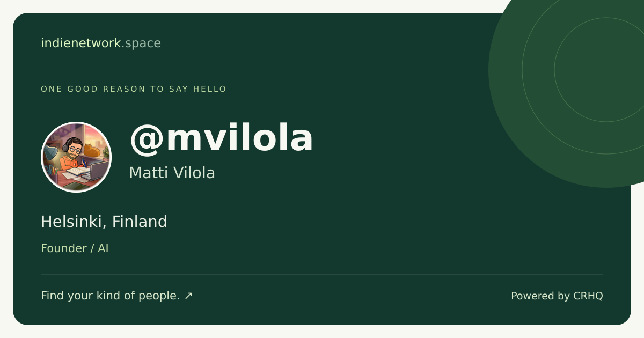Select the 'AI' tag after Founder

click(x=103, y=248)
